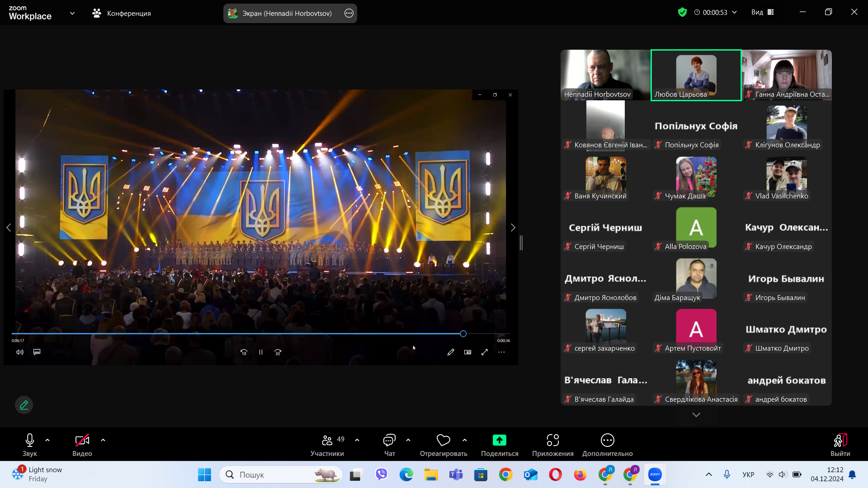Toggle the microphone Sound (Звук) button
868x488 pixels.
coord(30,440)
